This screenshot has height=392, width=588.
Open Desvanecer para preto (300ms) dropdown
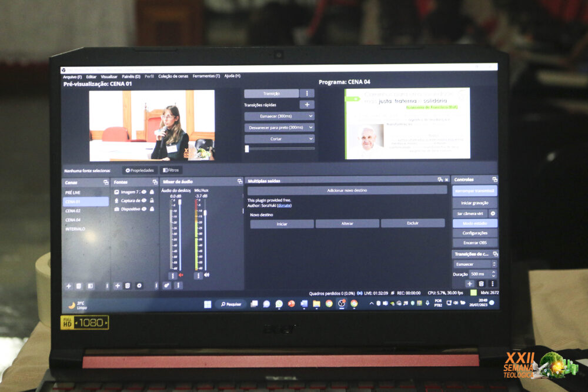pos(310,128)
